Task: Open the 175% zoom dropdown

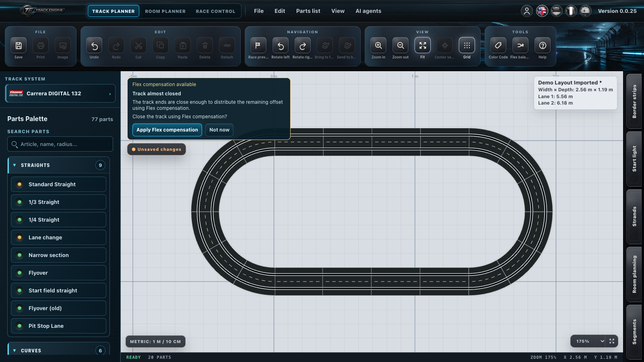Action: (588, 341)
